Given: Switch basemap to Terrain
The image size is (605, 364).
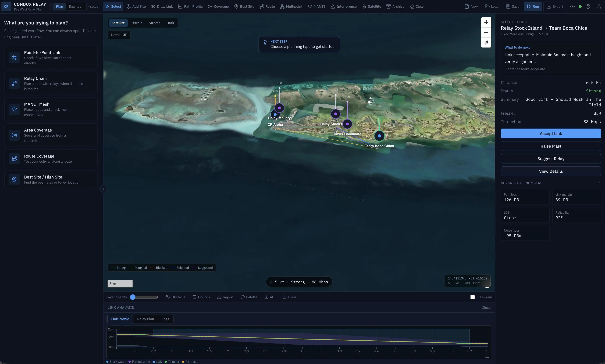Looking at the screenshot, I should point(137,23).
